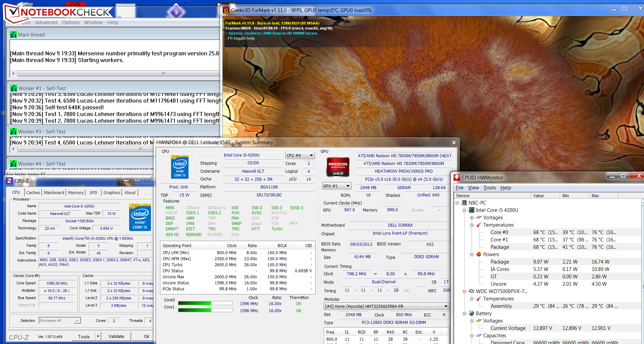The width and height of the screenshot is (644, 344).
Task: Click the Value column header in HWMonitor
Action: 545,195
